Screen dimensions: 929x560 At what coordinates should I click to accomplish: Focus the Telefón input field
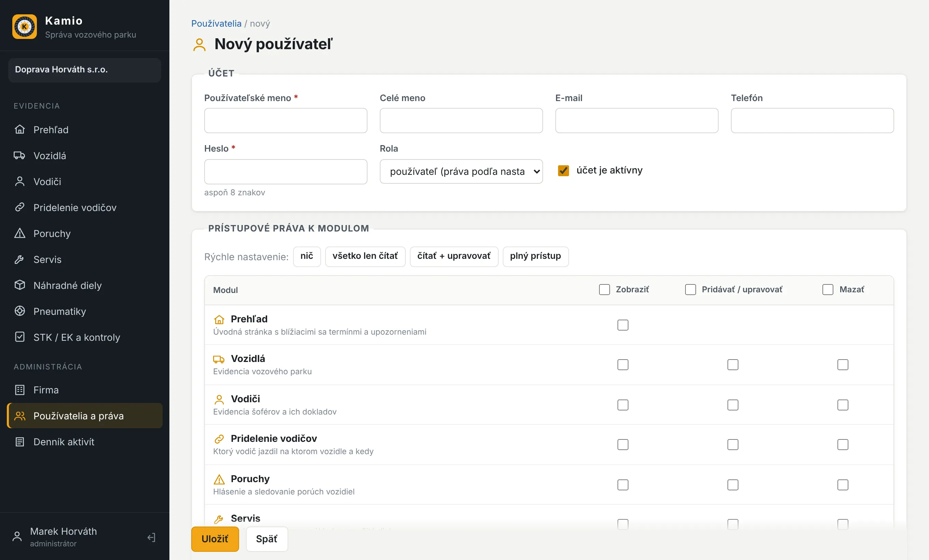click(812, 121)
